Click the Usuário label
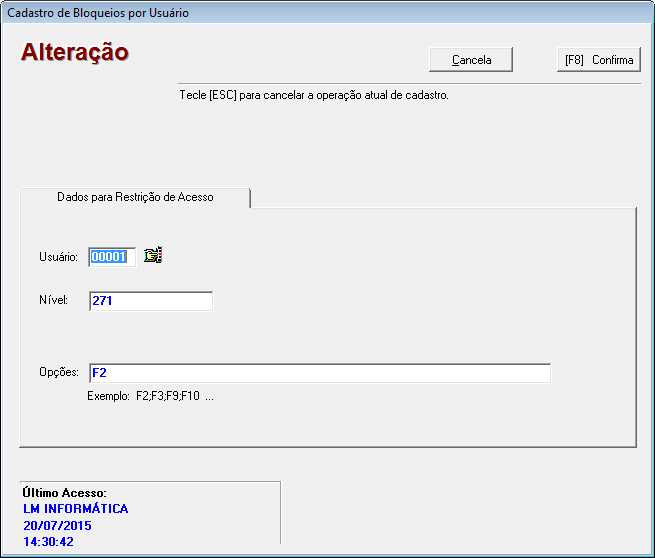The height and width of the screenshot is (558, 655). (58, 257)
